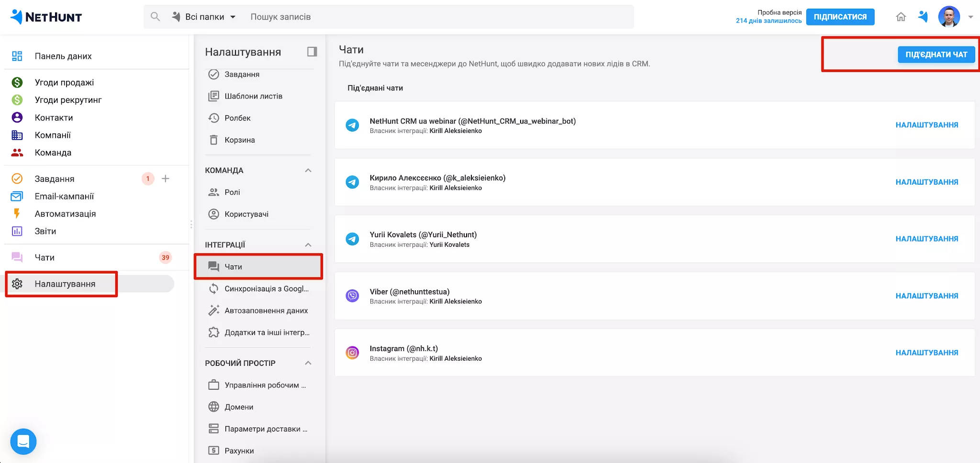The width and height of the screenshot is (980, 463).
Task: Collapse the РОБОЧИЙ ПРОСТІР section
Action: [x=308, y=363]
